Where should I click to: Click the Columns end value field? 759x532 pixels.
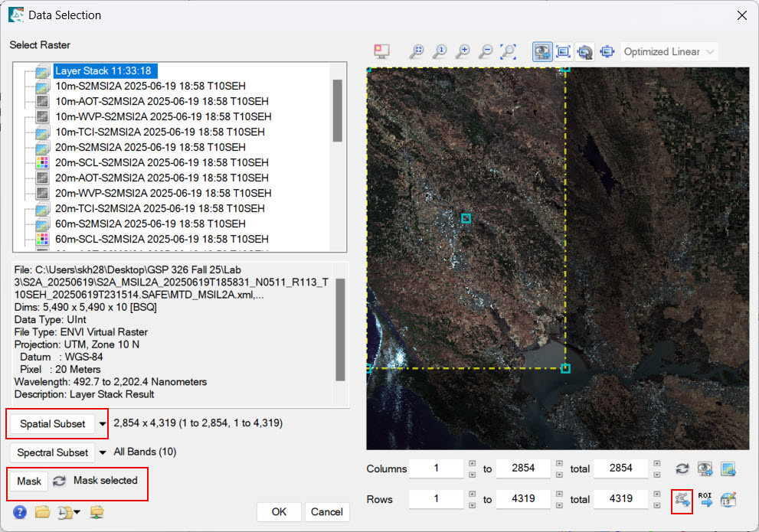[x=523, y=468]
